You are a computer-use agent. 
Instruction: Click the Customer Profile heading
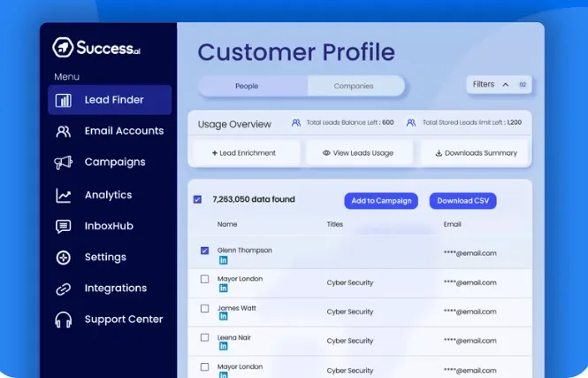[296, 52]
